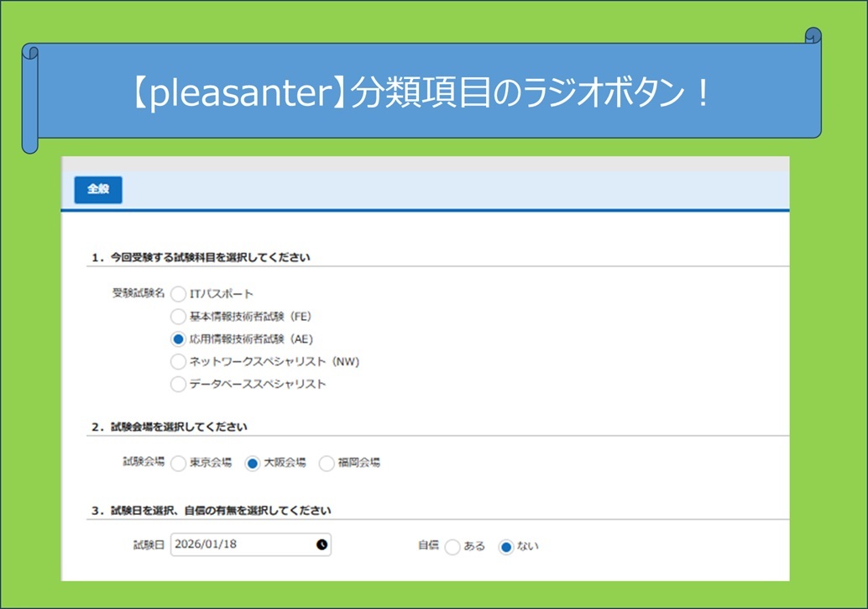Select 応用情報技術者試験 (AE) radio button

tap(178, 339)
